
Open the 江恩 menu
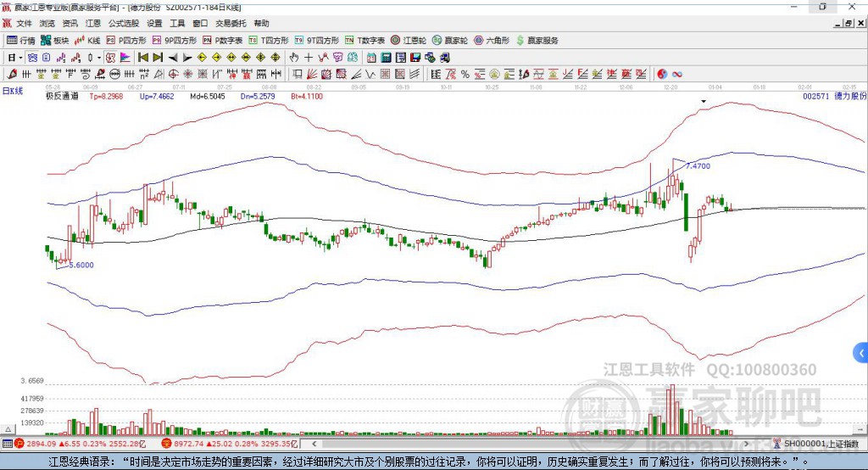pyautogui.click(x=93, y=23)
